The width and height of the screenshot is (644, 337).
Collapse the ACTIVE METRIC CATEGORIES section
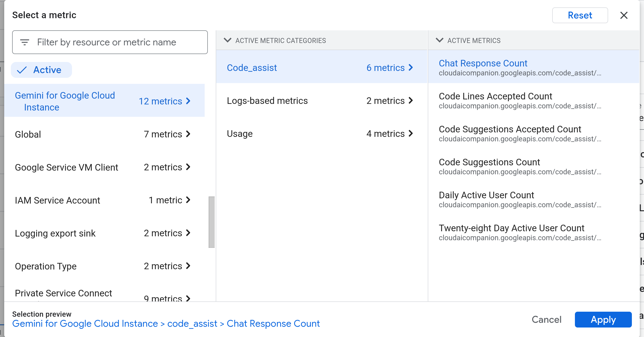click(x=228, y=40)
